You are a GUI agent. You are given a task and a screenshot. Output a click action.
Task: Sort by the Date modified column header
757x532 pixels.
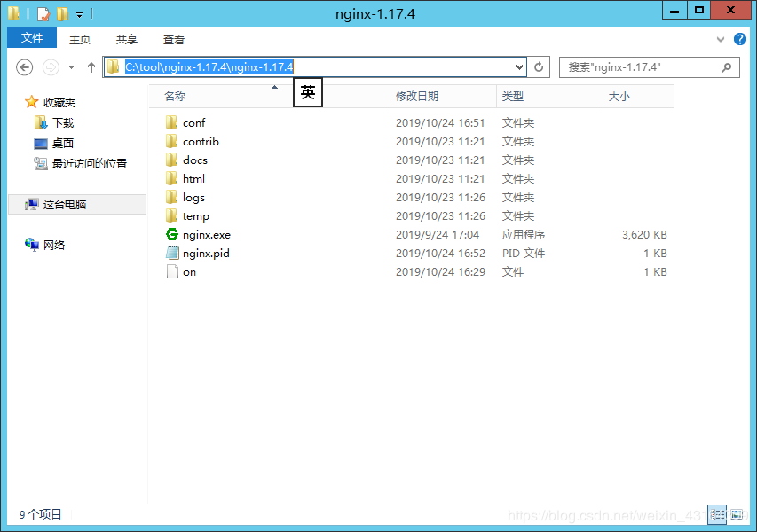pyautogui.click(x=443, y=96)
